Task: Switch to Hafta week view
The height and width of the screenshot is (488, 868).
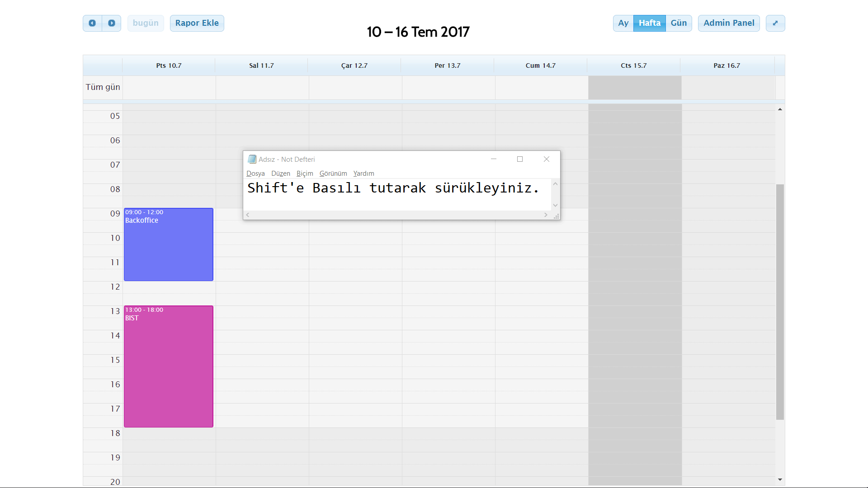Action: (x=649, y=23)
